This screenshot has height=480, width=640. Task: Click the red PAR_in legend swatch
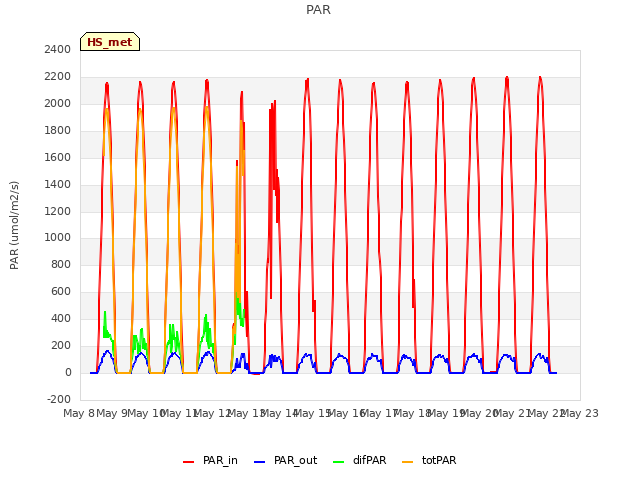tap(189, 462)
